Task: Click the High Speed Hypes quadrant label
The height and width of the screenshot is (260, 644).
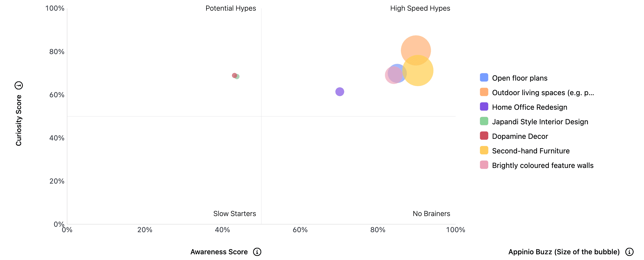Action: [x=420, y=8]
